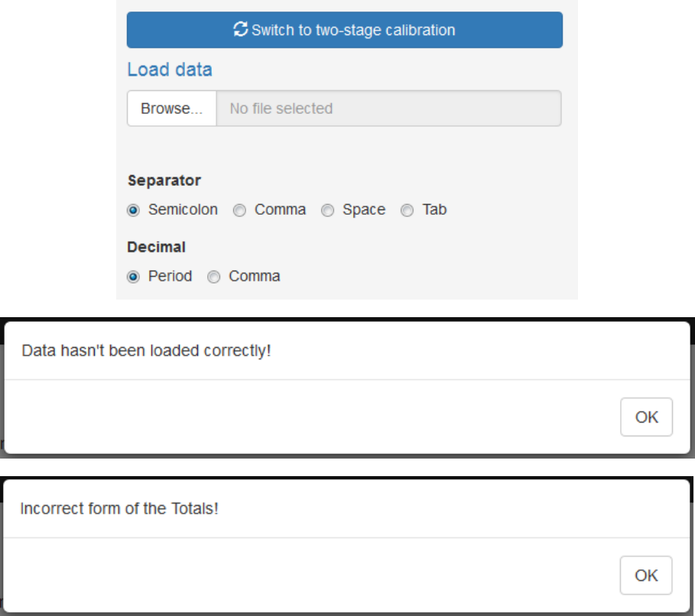The width and height of the screenshot is (695, 616).
Task: Click the "Load data" heading
Action: [x=170, y=70]
